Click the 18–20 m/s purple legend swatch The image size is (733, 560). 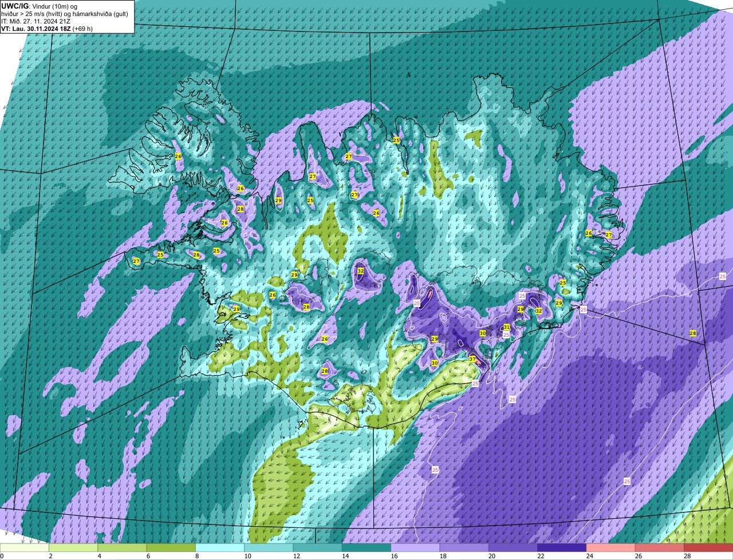click(464, 547)
